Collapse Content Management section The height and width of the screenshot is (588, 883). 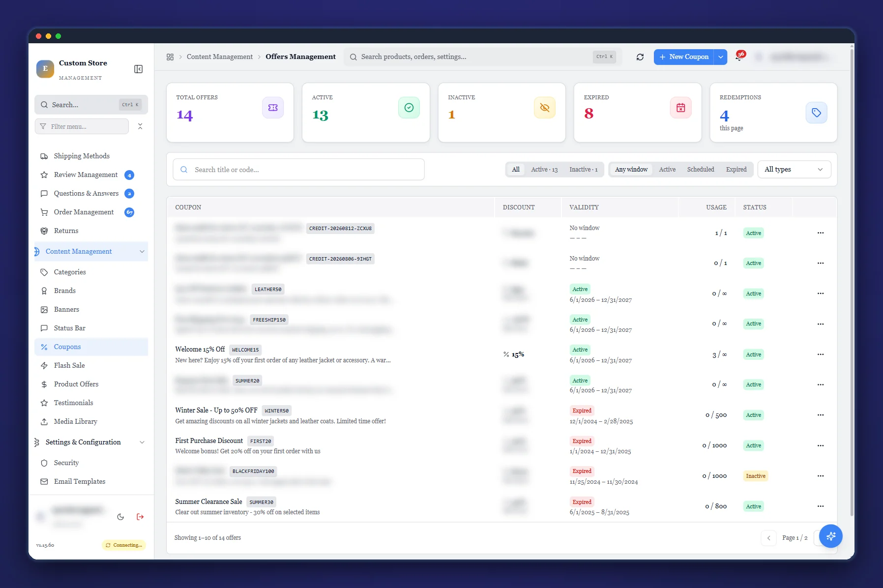[x=142, y=252]
